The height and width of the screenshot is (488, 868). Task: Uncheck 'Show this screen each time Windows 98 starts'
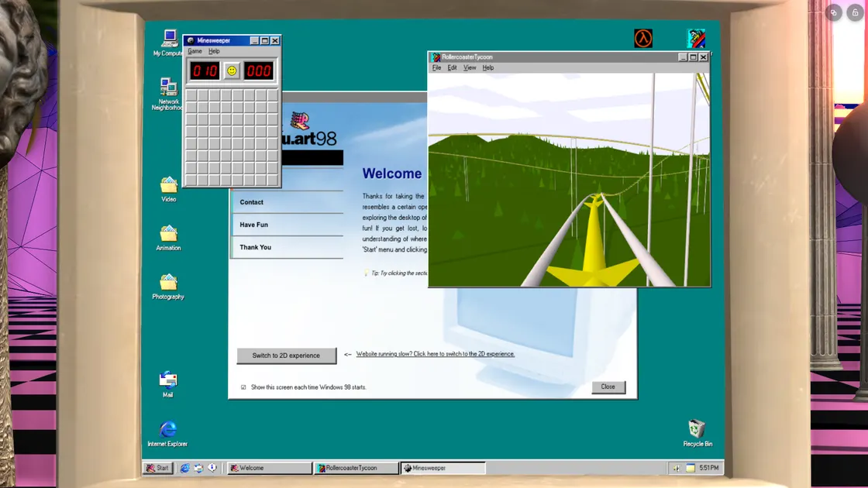click(243, 387)
